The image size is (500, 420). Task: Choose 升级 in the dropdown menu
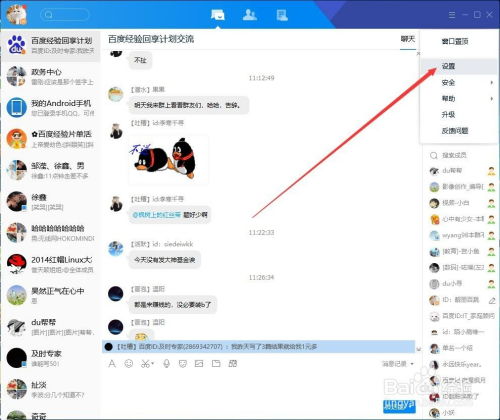(459, 114)
